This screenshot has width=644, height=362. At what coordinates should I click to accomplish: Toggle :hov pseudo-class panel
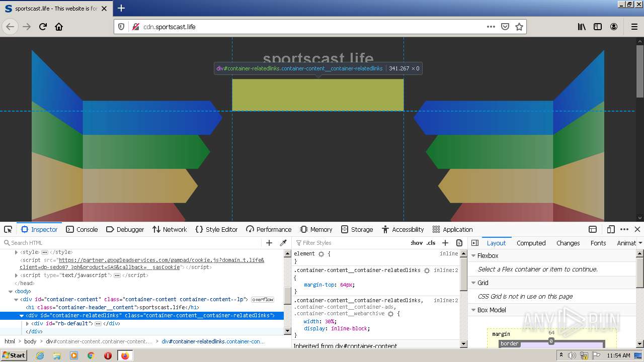coord(417,243)
